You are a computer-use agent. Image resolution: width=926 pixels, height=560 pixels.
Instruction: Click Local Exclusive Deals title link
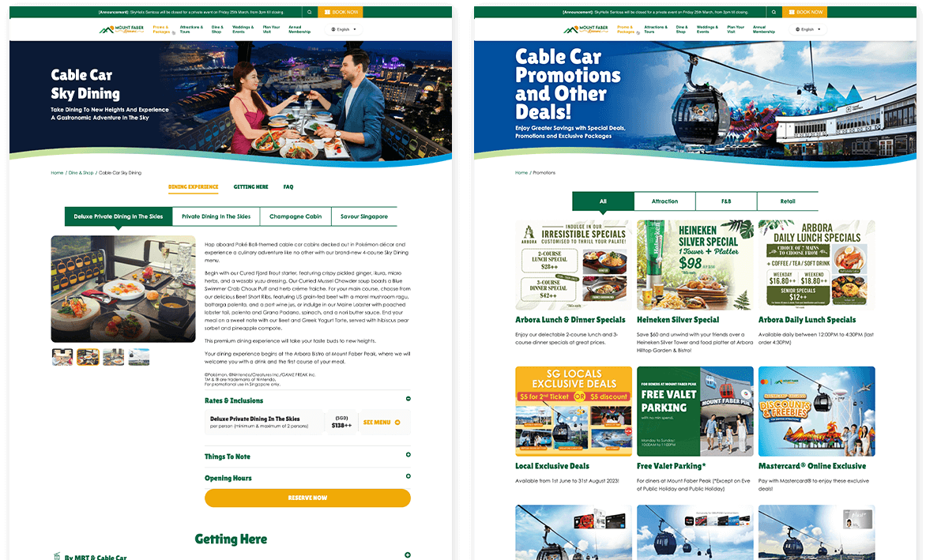coord(552,466)
